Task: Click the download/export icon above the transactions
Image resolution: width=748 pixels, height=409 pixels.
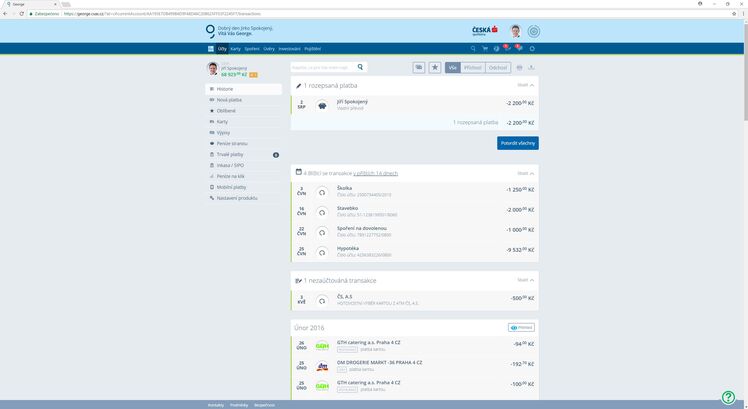Action: tap(532, 67)
